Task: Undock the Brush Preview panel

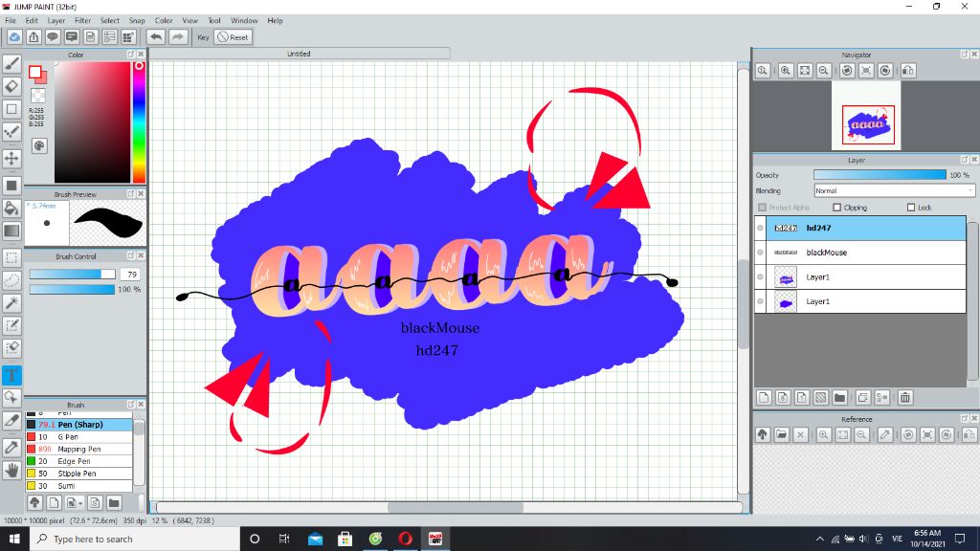Action: (130, 194)
